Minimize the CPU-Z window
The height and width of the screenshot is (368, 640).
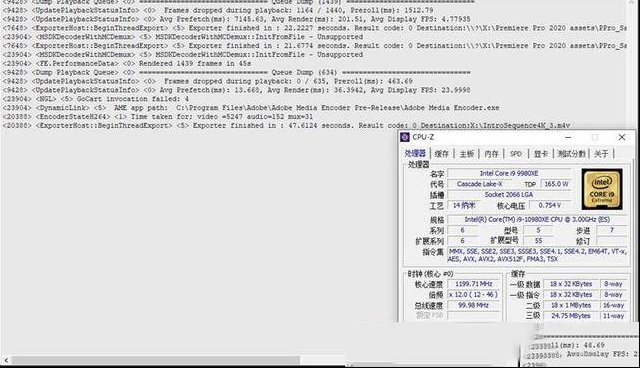[568, 137]
